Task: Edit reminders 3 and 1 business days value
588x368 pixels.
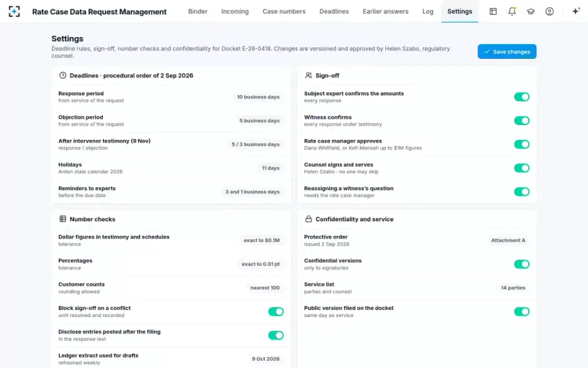Action: (x=252, y=192)
